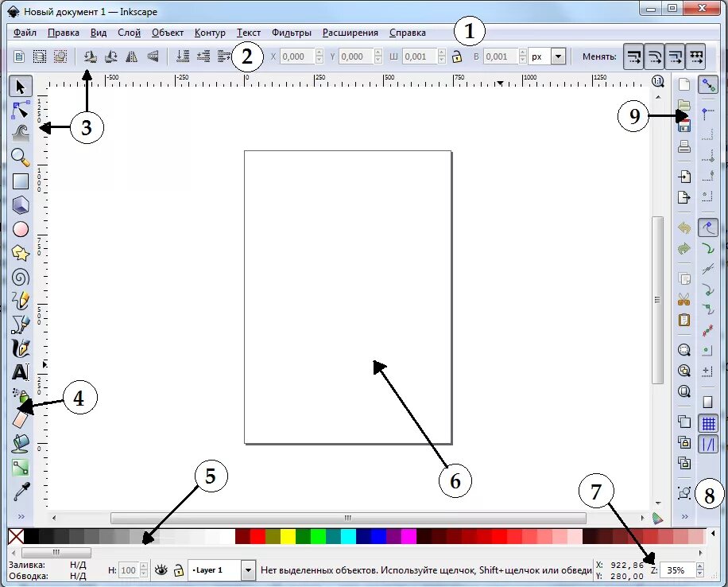Toggle move gradients with object option
Viewport: 728px width, 587px height.
point(675,56)
